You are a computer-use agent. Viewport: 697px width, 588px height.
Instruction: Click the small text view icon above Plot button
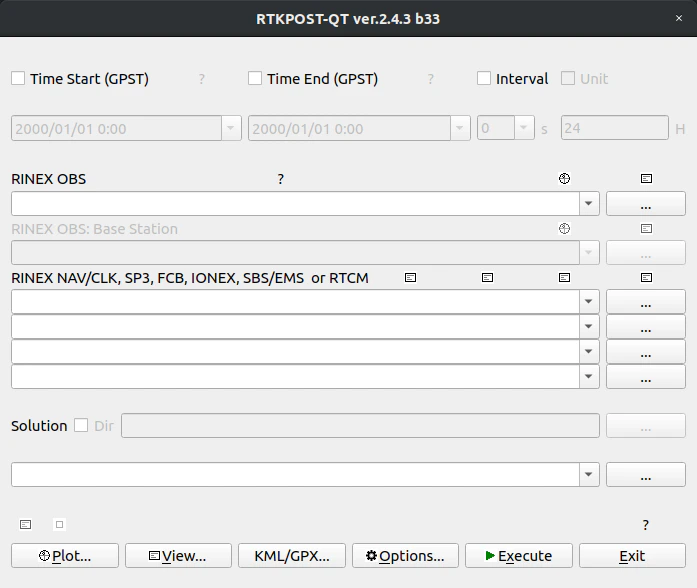(25, 524)
